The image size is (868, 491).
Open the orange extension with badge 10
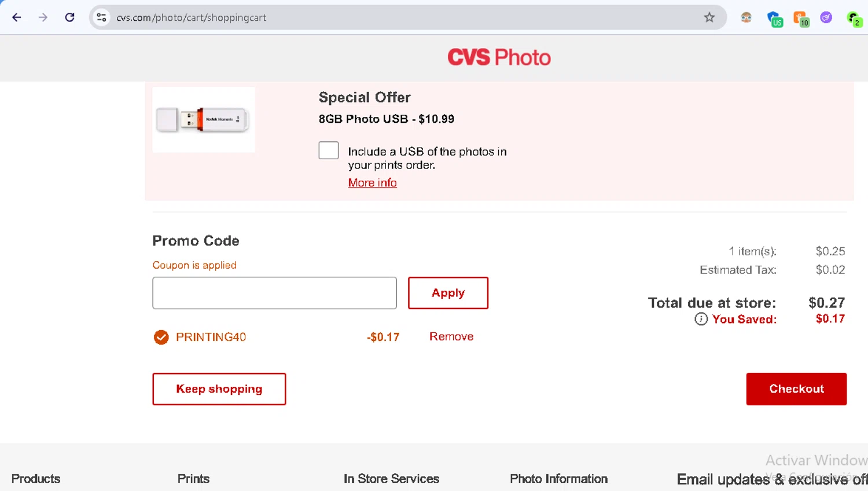(800, 19)
